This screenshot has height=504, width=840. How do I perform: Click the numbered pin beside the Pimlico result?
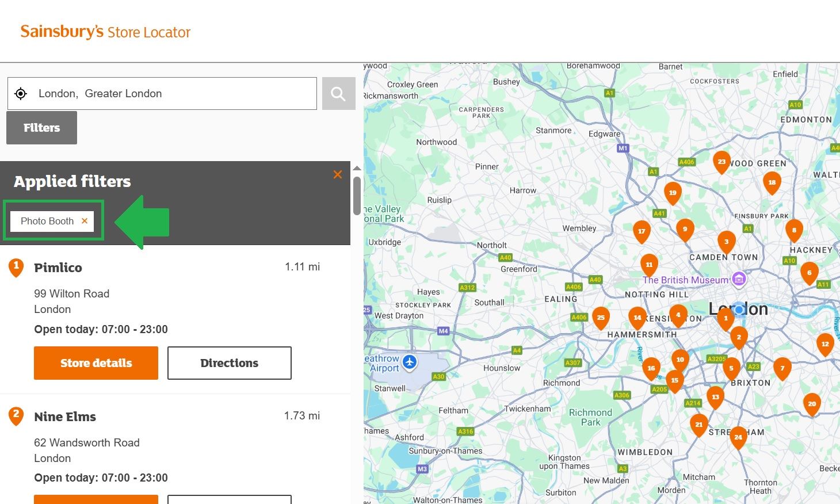point(16,267)
